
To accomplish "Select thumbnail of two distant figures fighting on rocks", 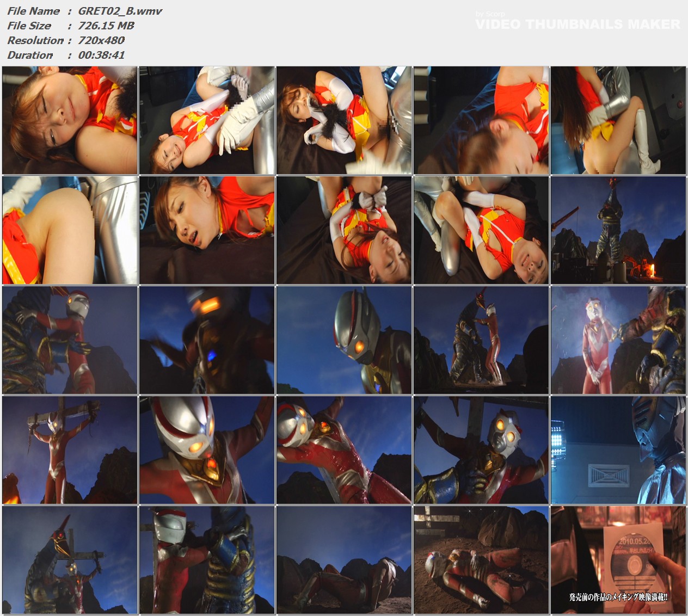I will click(x=481, y=340).
